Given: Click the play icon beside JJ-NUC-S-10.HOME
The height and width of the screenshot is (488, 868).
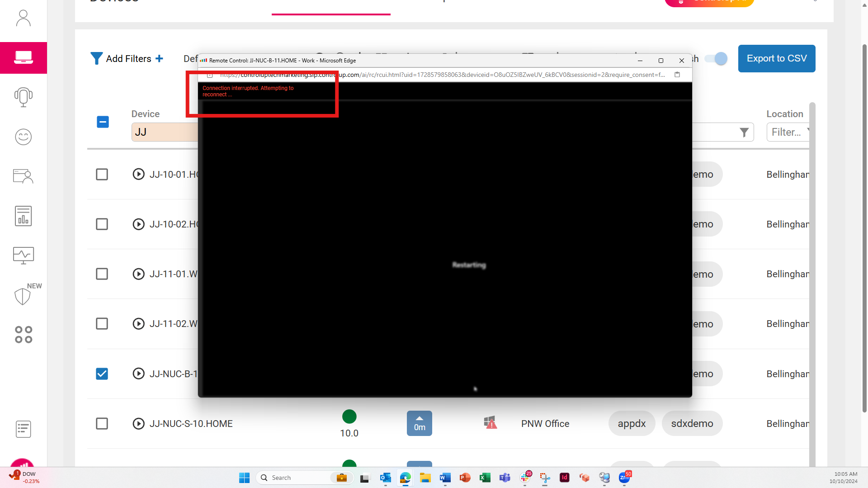Looking at the screenshot, I should click(x=138, y=424).
